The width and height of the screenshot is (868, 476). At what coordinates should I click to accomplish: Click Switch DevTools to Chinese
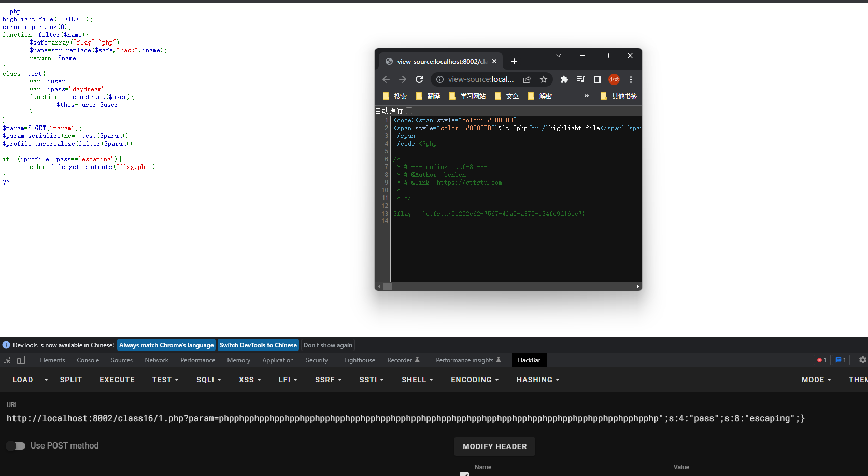(x=259, y=345)
